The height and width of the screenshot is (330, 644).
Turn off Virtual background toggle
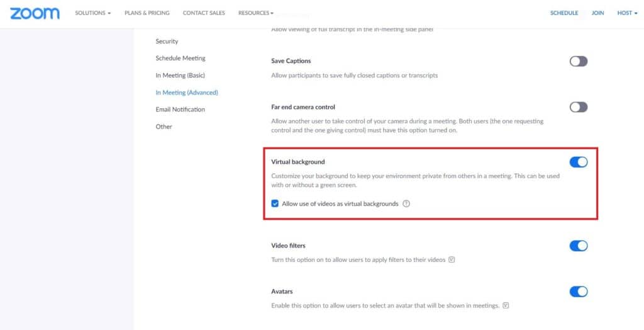(579, 162)
